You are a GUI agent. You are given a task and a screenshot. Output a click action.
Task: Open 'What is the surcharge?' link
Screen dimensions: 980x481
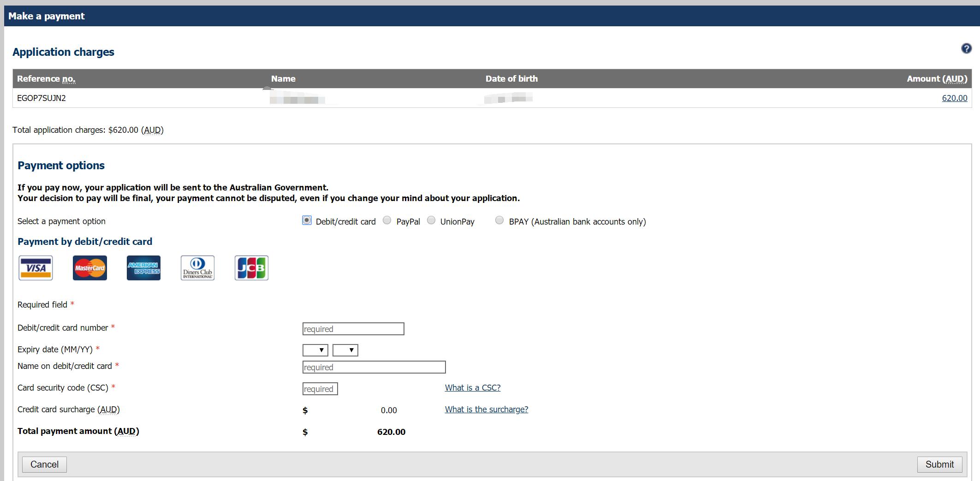pyautogui.click(x=487, y=410)
